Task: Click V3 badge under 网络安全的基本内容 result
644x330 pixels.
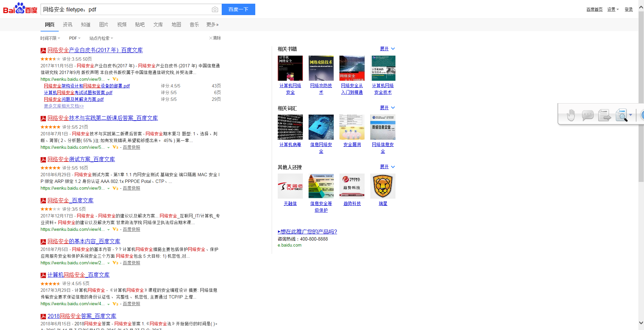Action: [115, 263]
